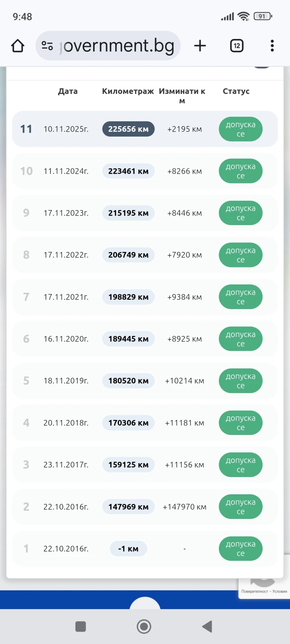Tap status badge for 11.11.2024 inspection
Image resolution: width=290 pixels, height=644 pixels.
[x=240, y=171]
